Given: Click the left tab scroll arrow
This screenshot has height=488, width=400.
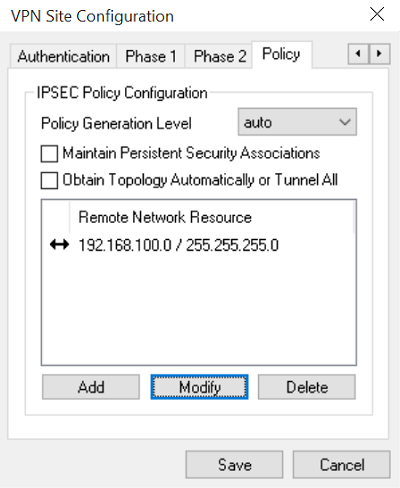Looking at the screenshot, I should [x=358, y=54].
